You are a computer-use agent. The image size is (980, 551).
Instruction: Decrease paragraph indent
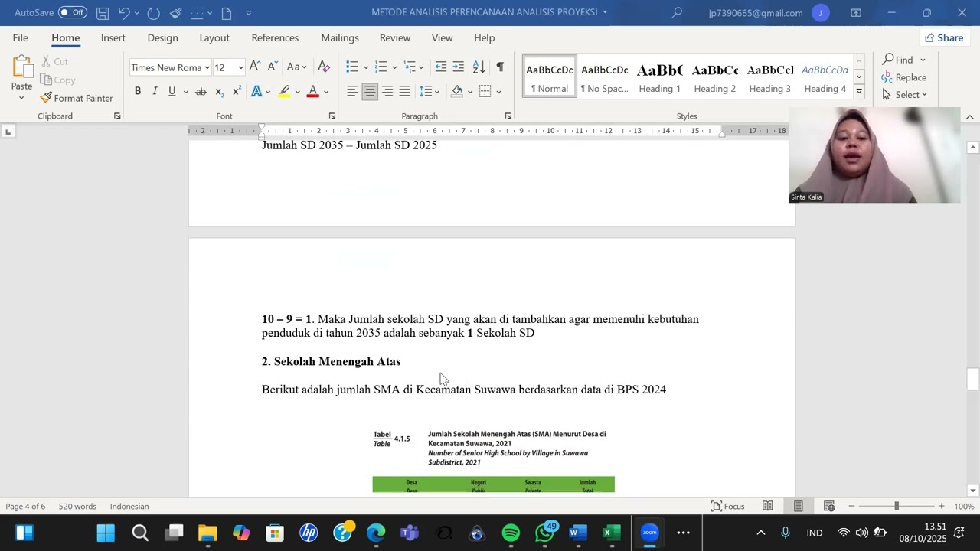440,67
